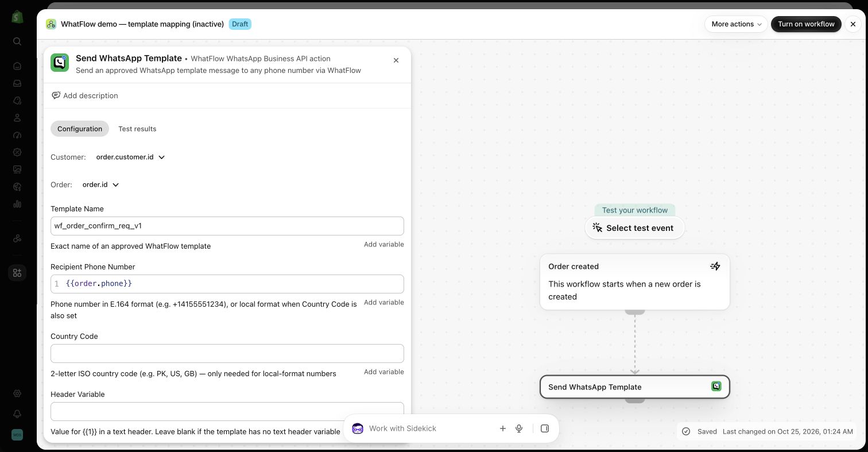
Task: Click microphone icon in Sidekick bar
Action: (519, 428)
